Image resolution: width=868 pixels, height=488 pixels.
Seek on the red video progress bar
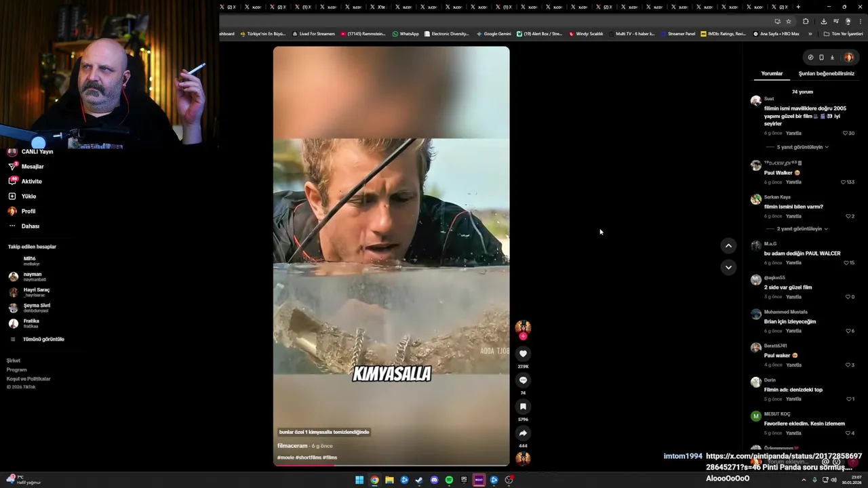(391, 465)
